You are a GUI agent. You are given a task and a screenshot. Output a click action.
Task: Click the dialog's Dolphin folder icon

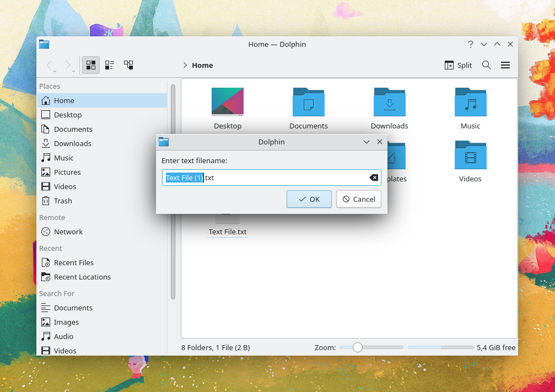[x=164, y=142]
